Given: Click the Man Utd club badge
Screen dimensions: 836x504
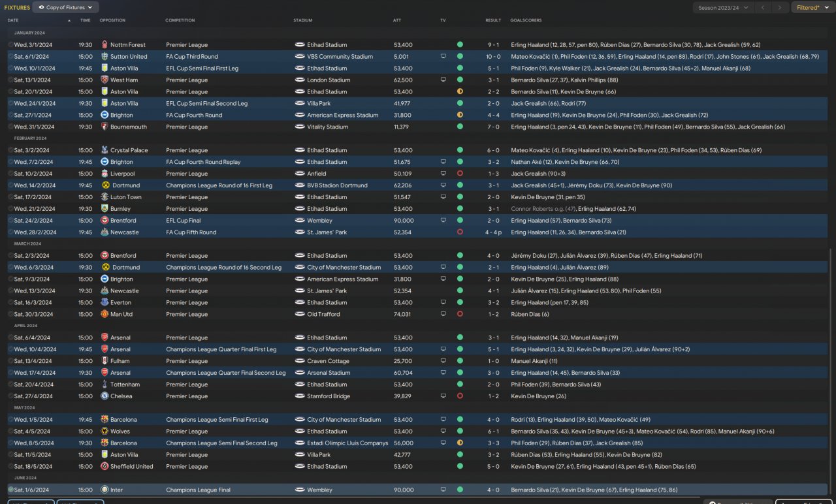Looking at the screenshot, I should [x=104, y=315].
